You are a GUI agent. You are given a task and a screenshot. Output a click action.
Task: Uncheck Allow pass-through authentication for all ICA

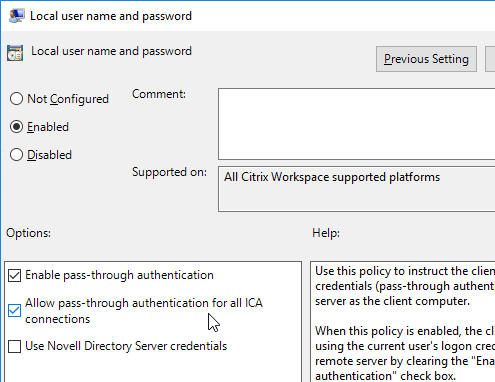(x=15, y=311)
